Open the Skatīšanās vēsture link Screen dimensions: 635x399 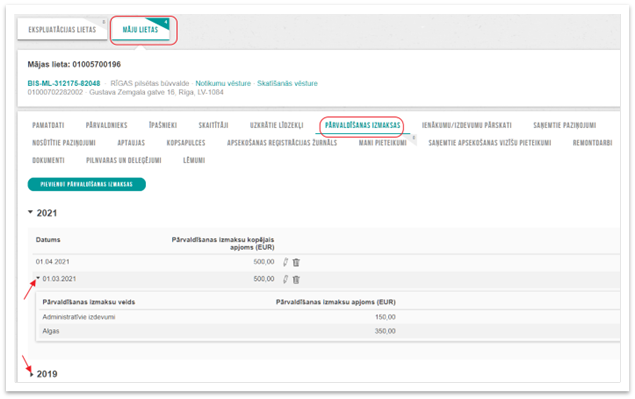287,83
